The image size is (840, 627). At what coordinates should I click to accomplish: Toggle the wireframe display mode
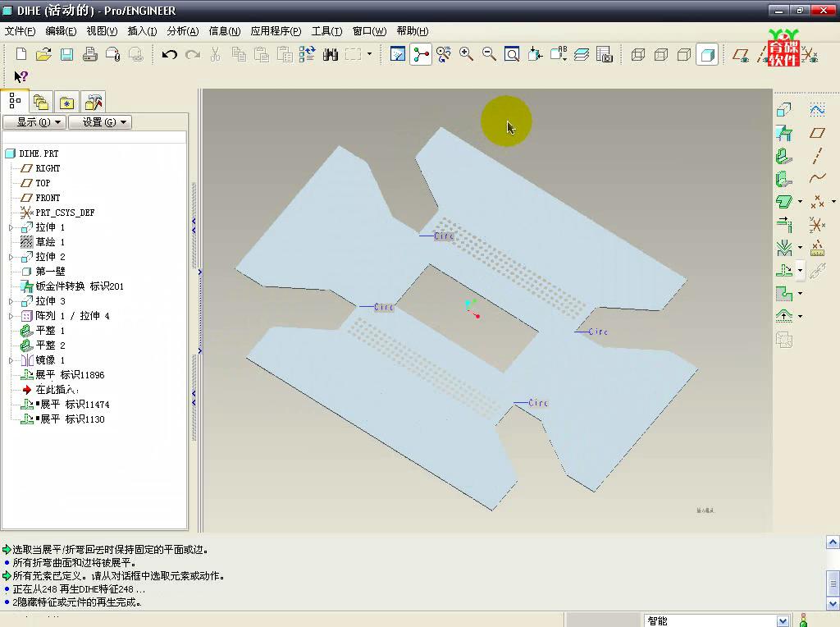[x=638, y=54]
